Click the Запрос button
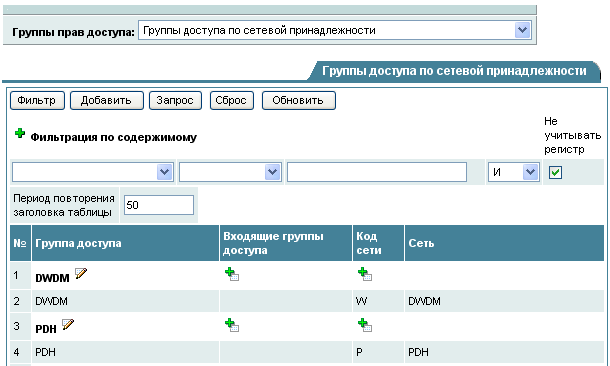 coord(175,100)
